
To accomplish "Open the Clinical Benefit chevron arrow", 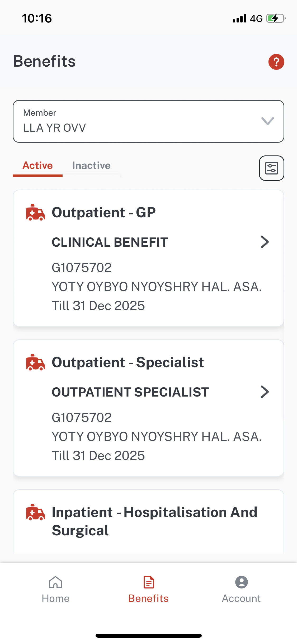I will click(265, 242).
